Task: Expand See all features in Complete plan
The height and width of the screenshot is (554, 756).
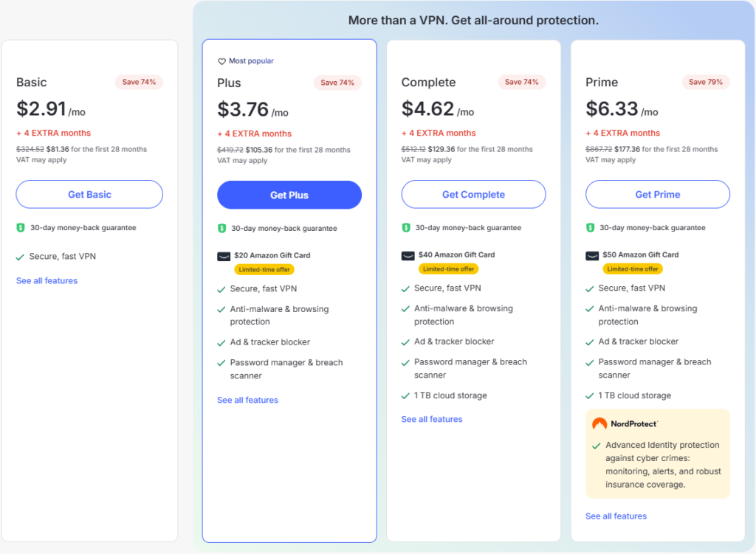Action: point(432,420)
